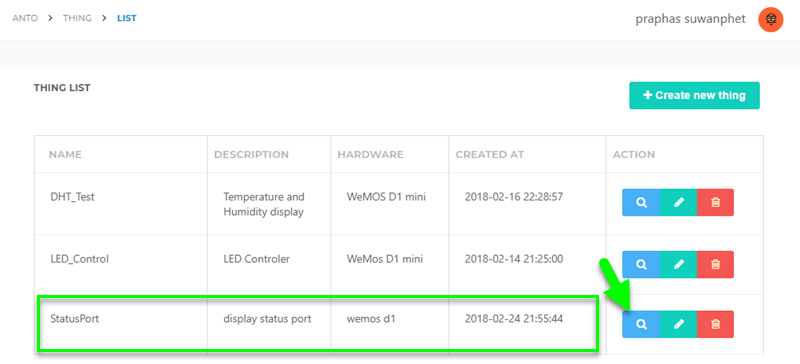
Task: Delete the StatusPort thing
Action: click(x=715, y=324)
